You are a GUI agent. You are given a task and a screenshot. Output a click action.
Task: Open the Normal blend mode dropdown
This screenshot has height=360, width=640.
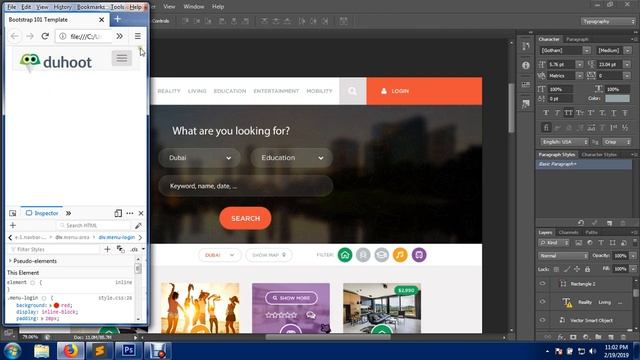(562, 256)
